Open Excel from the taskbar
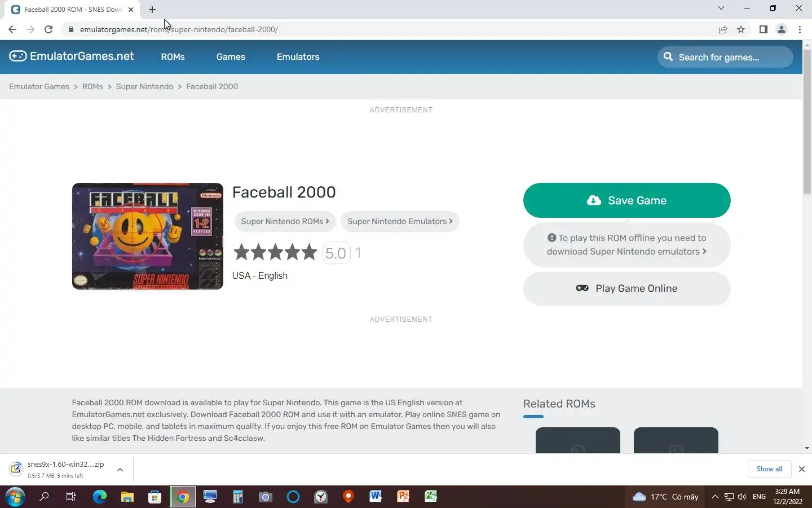The image size is (812, 508). coord(431,497)
